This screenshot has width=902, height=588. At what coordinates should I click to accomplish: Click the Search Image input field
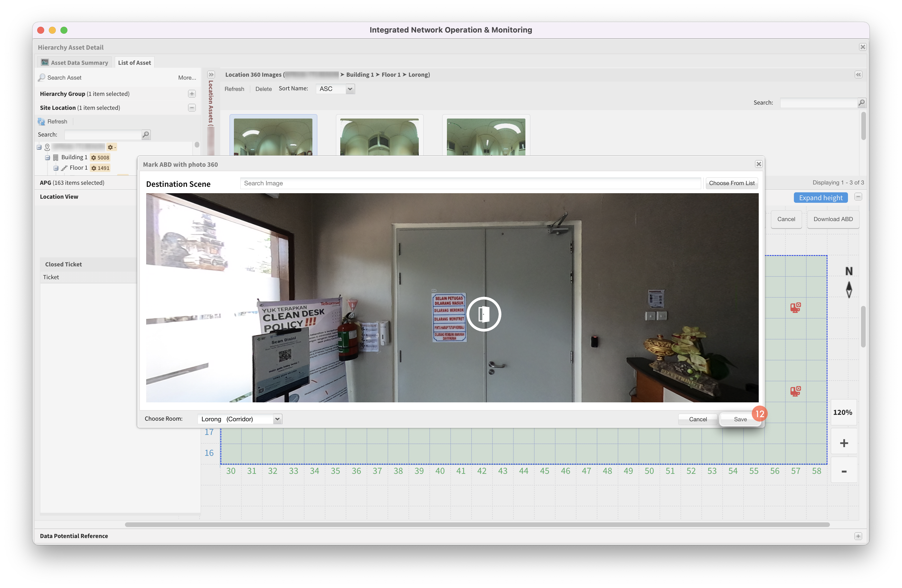click(470, 183)
